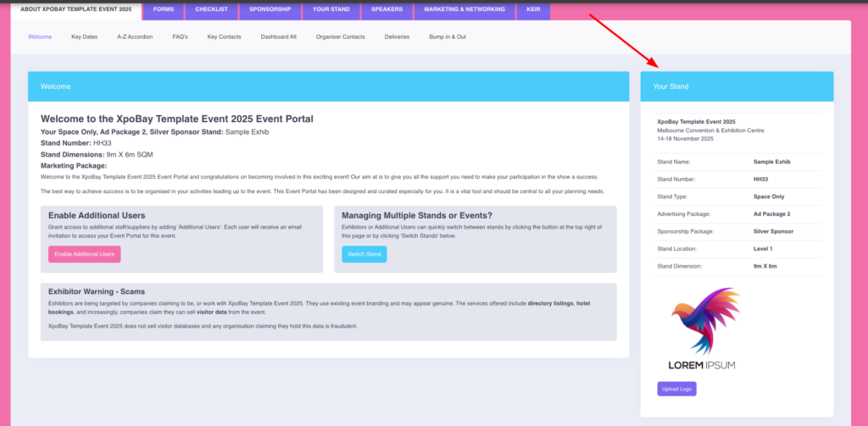Viewport: 868px width, 426px height.
Task: Open the Forms tab
Action: [x=164, y=9]
